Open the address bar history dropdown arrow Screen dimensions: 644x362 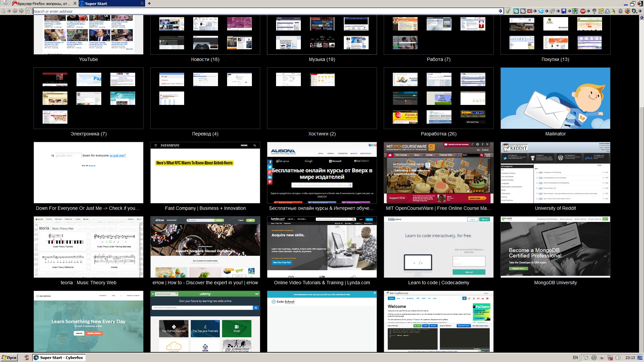pyautogui.click(x=500, y=11)
